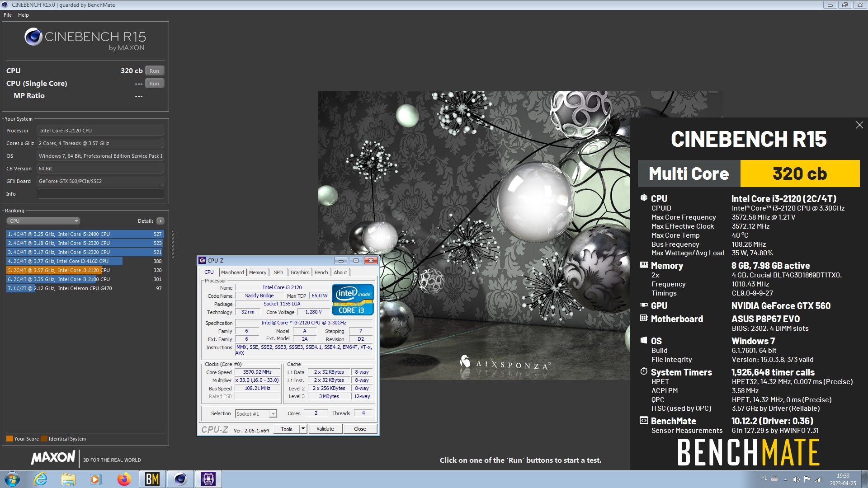Switch to BenchMate BM taskbar icon
Viewport: 868px width, 488px height.
coord(152,479)
